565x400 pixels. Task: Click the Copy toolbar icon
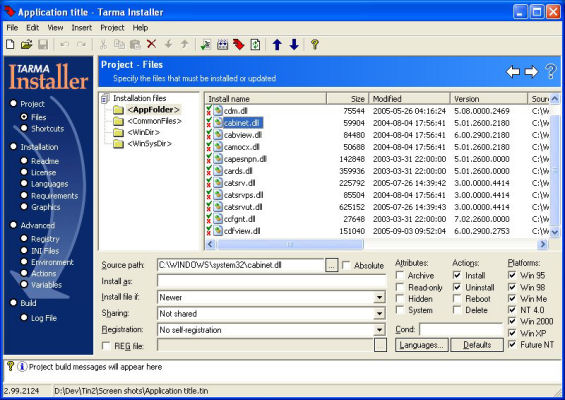point(119,44)
